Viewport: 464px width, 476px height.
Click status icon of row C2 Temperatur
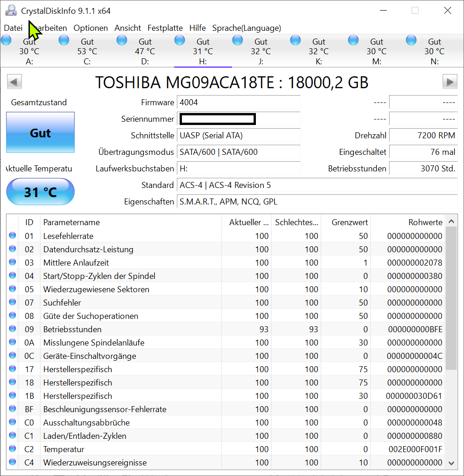(12, 448)
